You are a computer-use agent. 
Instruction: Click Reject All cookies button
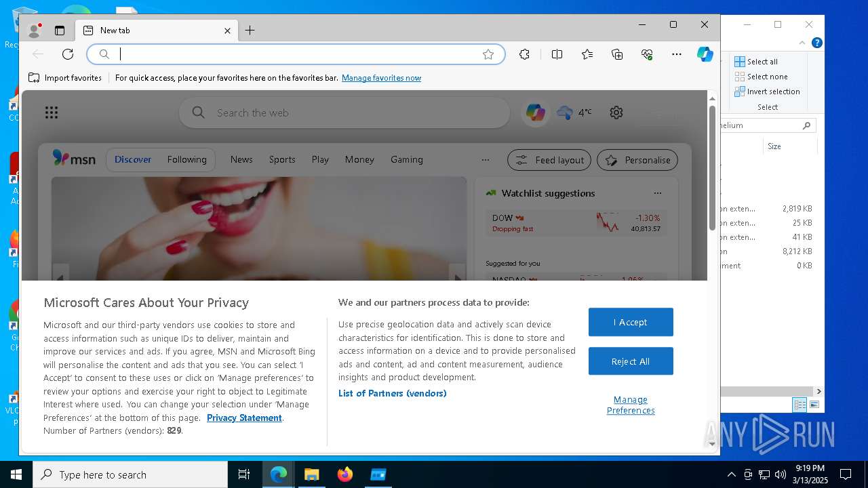(x=631, y=361)
